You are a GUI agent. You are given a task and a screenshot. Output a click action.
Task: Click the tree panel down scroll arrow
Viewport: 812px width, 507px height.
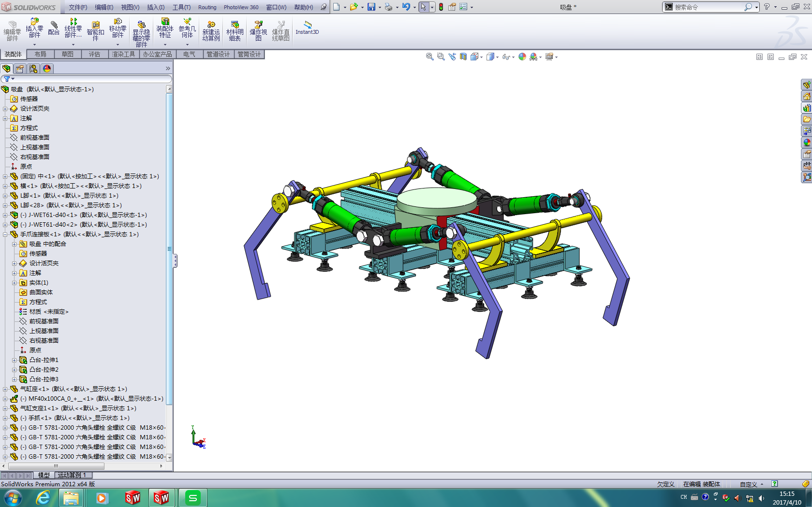pyautogui.click(x=169, y=457)
